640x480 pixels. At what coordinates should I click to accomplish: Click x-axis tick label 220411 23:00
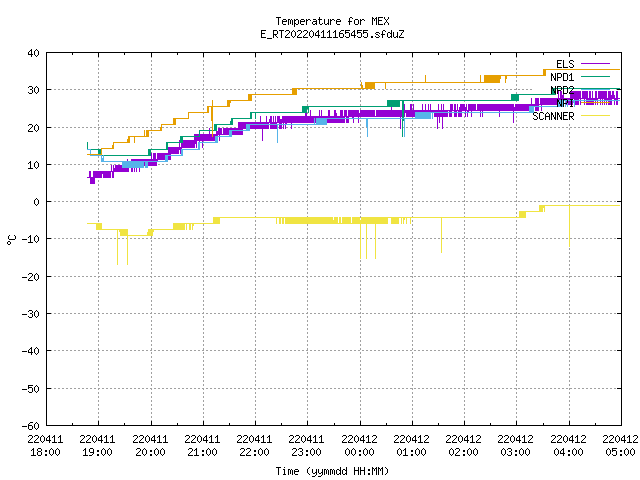click(307, 446)
